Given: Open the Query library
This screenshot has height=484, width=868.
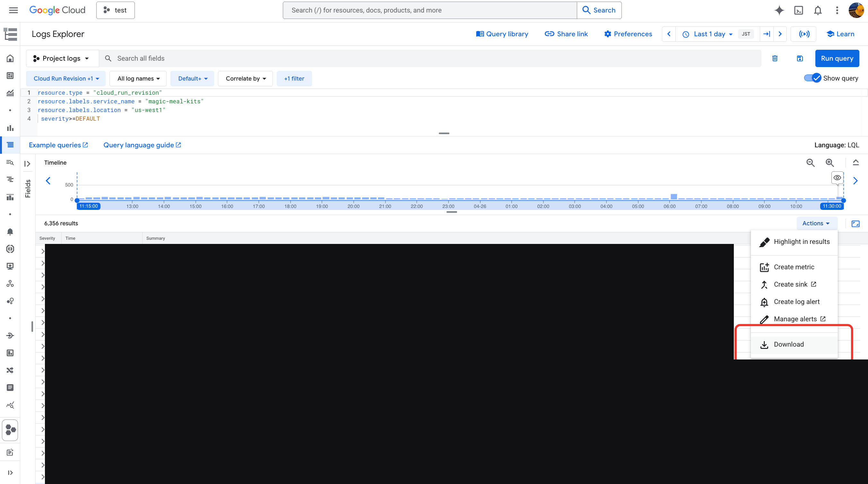Looking at the screenshot, I should (502, 34).
